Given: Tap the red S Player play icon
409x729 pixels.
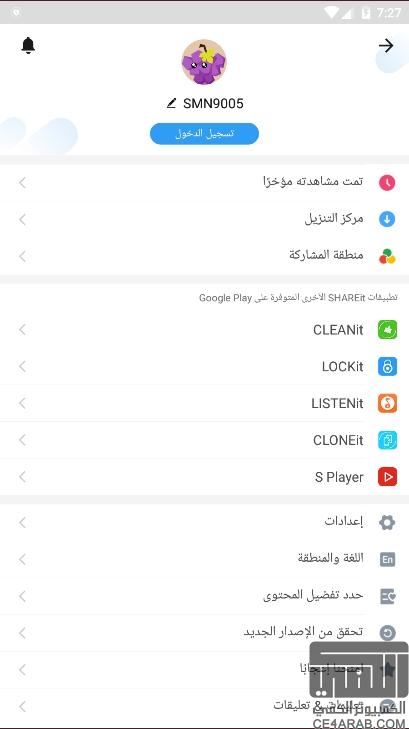Looking at the screenshot, I should [387, 477].
